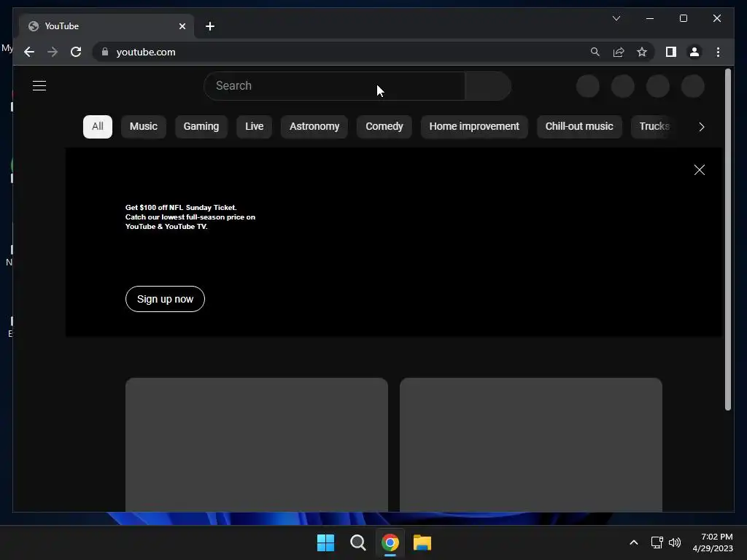This screenshot has width=747, height=560.
Task: Click the Sign up now button
Action: coord(166,299)
